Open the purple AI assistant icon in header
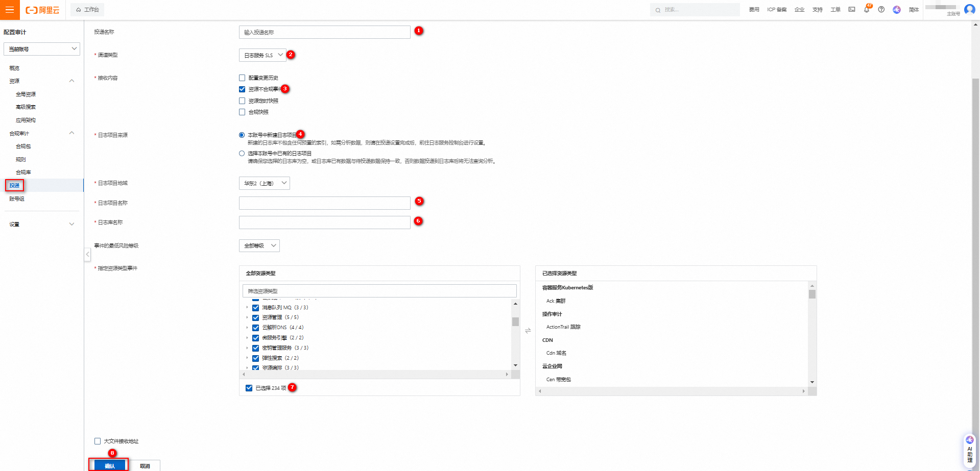Image resolution: width=980 pixels, height=471 pixels. 897,10
